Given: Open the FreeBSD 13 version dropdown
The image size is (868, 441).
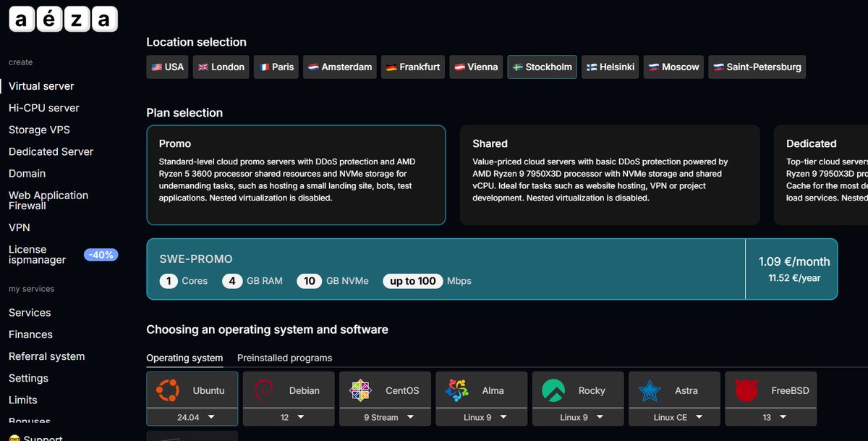Looking at the screenshot, I should pos(771,417).
